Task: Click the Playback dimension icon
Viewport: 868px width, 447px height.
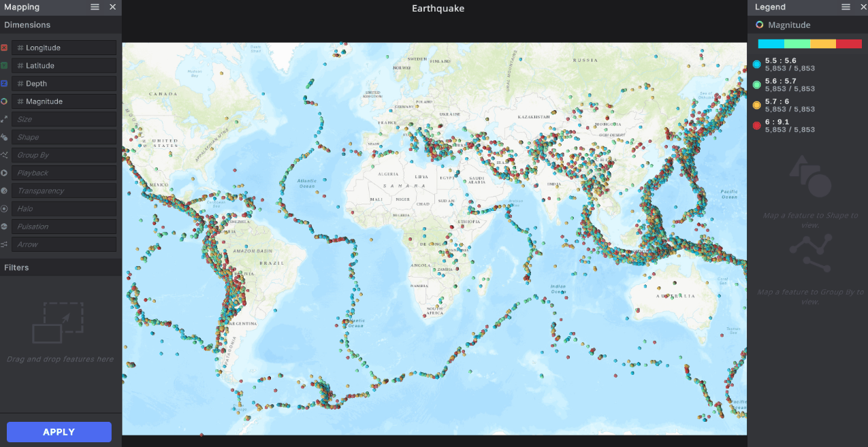Action: pos(4,173)
